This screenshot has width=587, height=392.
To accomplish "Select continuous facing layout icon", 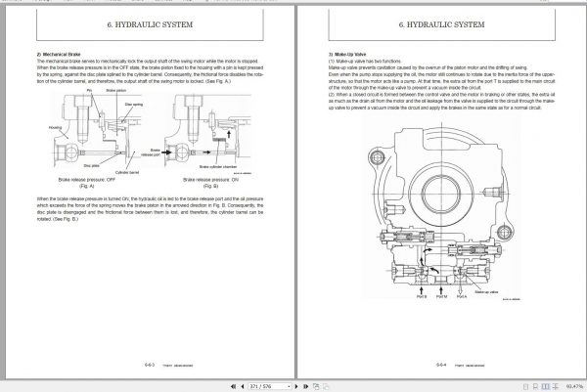I will pyautogui.click(x=556, y=387).
